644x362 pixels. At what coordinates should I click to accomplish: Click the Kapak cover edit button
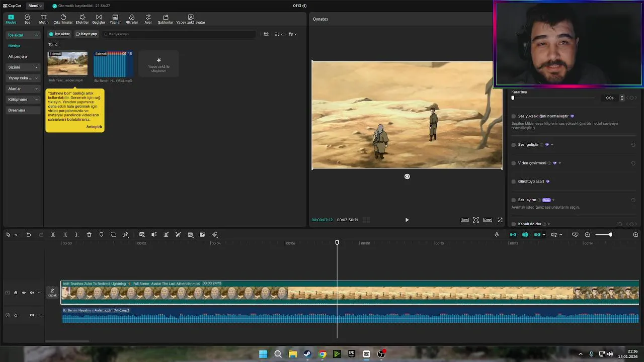tap(52, 293)
